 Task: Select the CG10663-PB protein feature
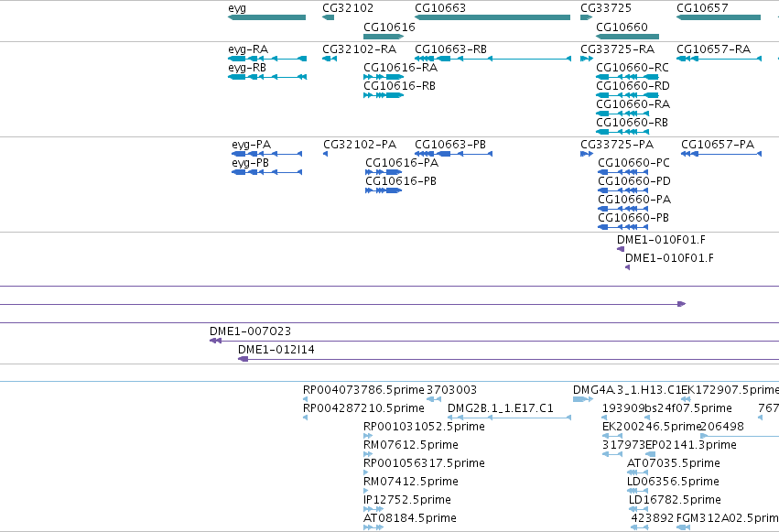[454, 154]
